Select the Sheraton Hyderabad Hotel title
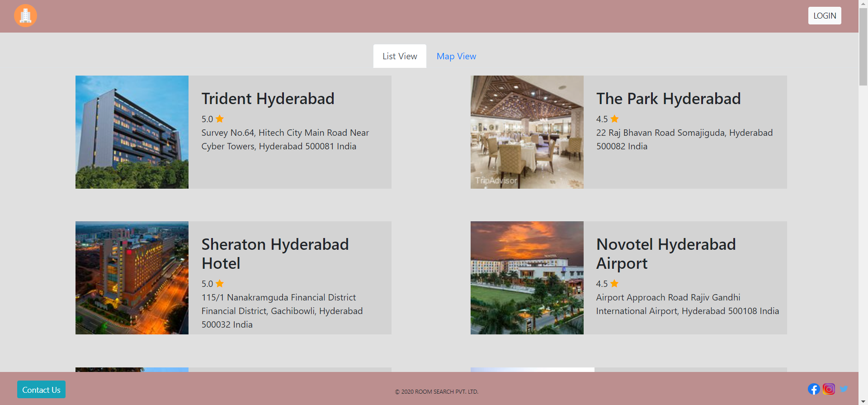The width and height of the screenshot is (868, 405). (275, 254)
